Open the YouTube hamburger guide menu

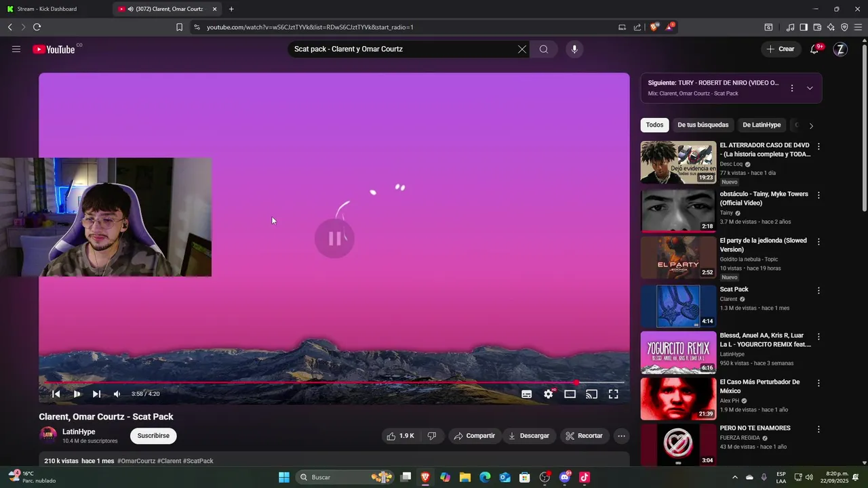pyautogui.click(x=16, y=49)
